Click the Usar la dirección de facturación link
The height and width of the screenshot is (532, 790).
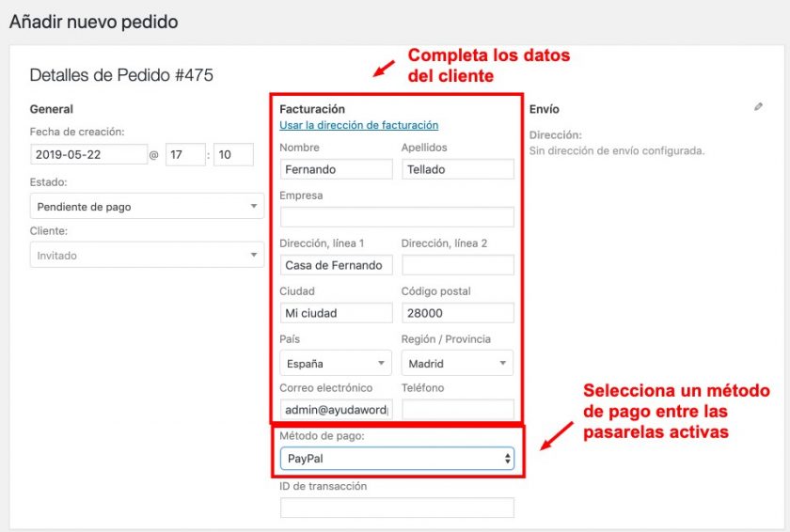point(358,125)
